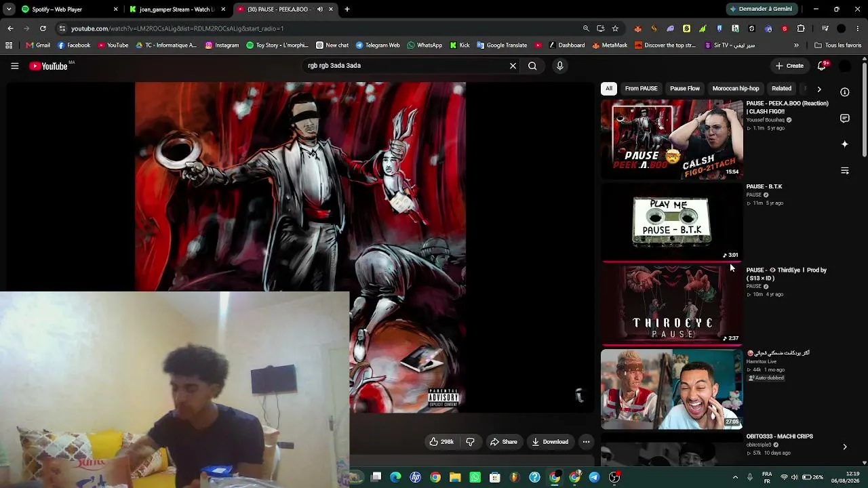Open the Gmail bookmark
868x488 pixels.
pos(38,45)
